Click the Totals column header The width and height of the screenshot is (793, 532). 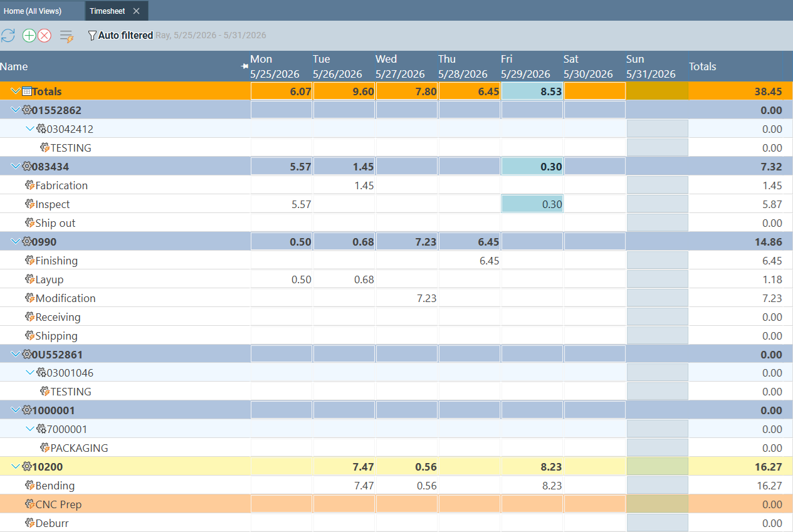[737, 66]
